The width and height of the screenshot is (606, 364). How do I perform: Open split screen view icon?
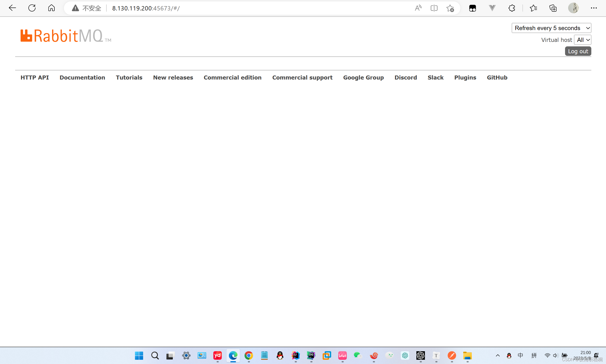tap(434, 8)
